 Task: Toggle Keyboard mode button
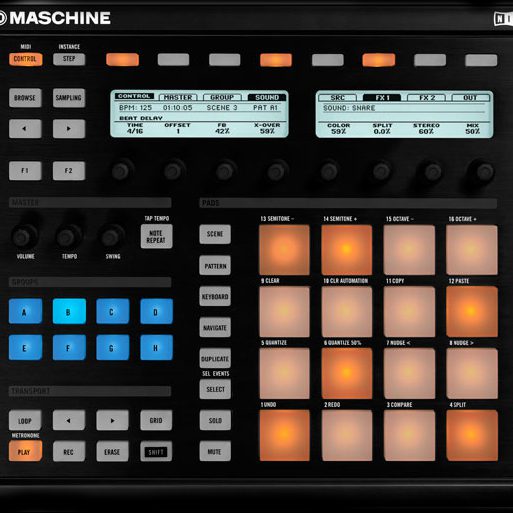click(x=215, y=296)
